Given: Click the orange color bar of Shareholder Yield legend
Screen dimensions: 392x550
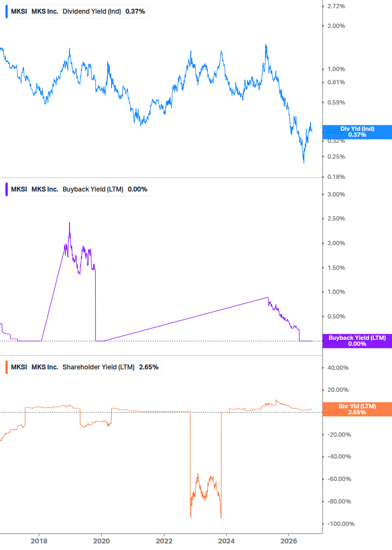Looking at the screenshot, I should pos(7,367).
